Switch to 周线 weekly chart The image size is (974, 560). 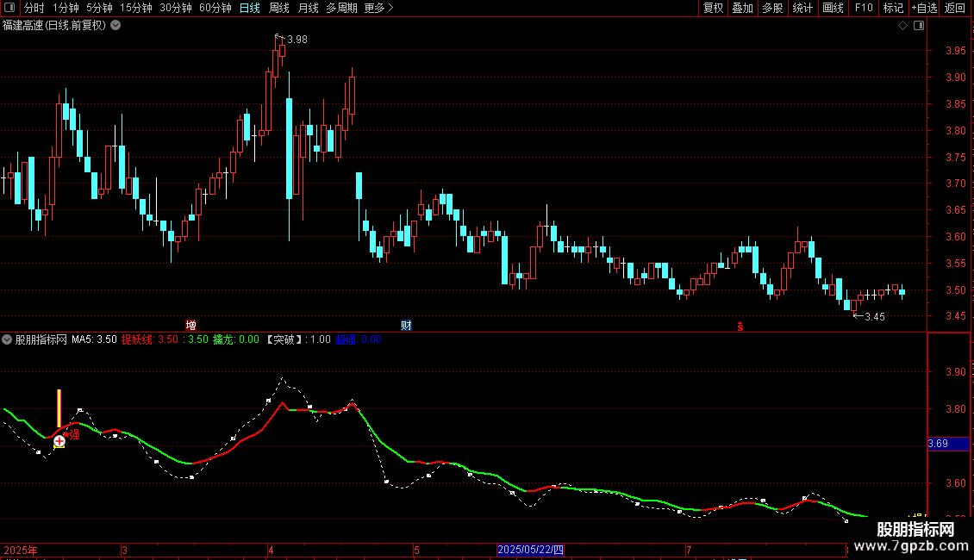pyautogui.click(x=279, y=8)
